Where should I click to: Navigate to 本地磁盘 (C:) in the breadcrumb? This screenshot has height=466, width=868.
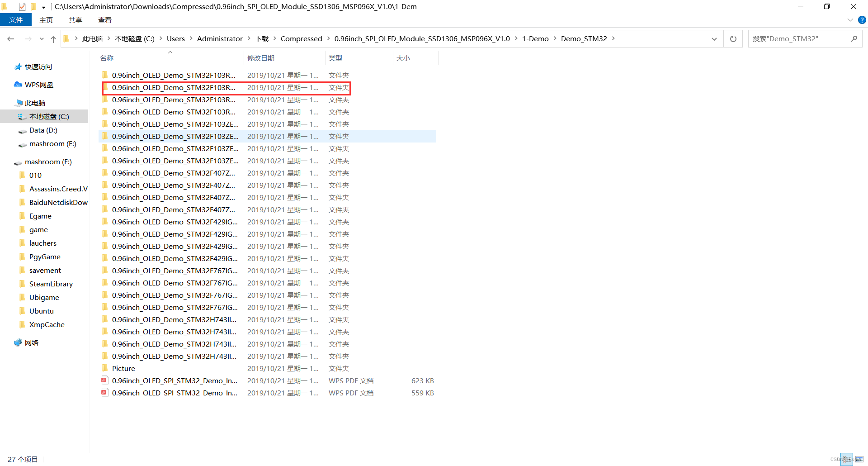click(x=135, y=38)
